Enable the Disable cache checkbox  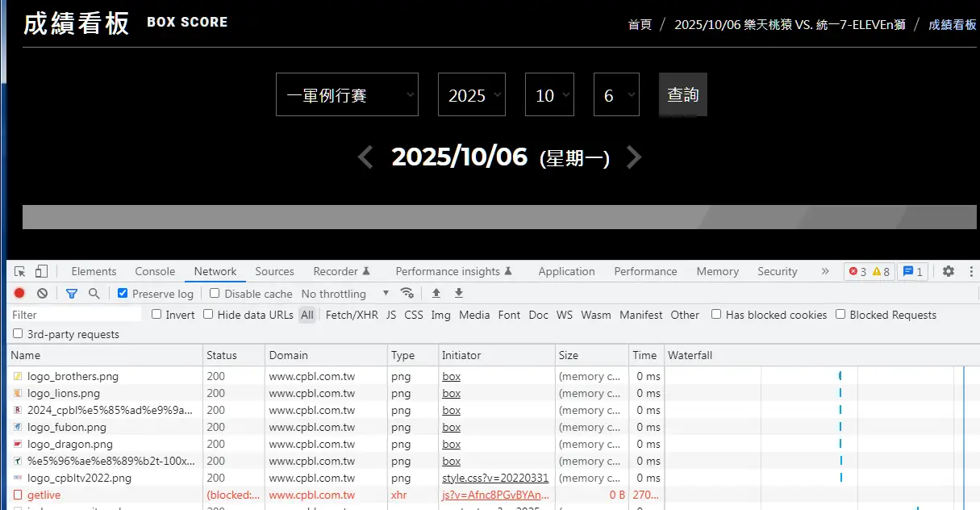click(215, 294)
